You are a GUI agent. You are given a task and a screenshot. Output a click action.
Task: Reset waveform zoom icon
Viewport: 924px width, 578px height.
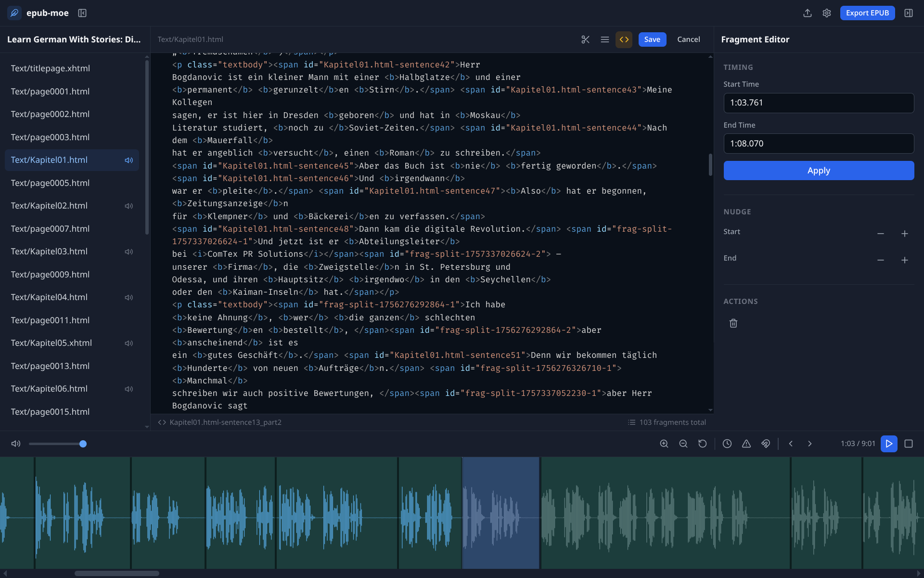pos(703,444)
